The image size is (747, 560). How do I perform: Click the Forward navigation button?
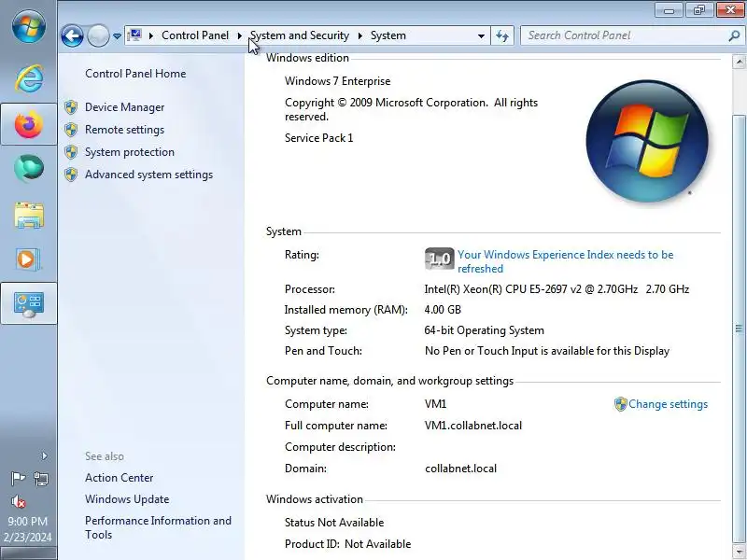coord(98,35)
